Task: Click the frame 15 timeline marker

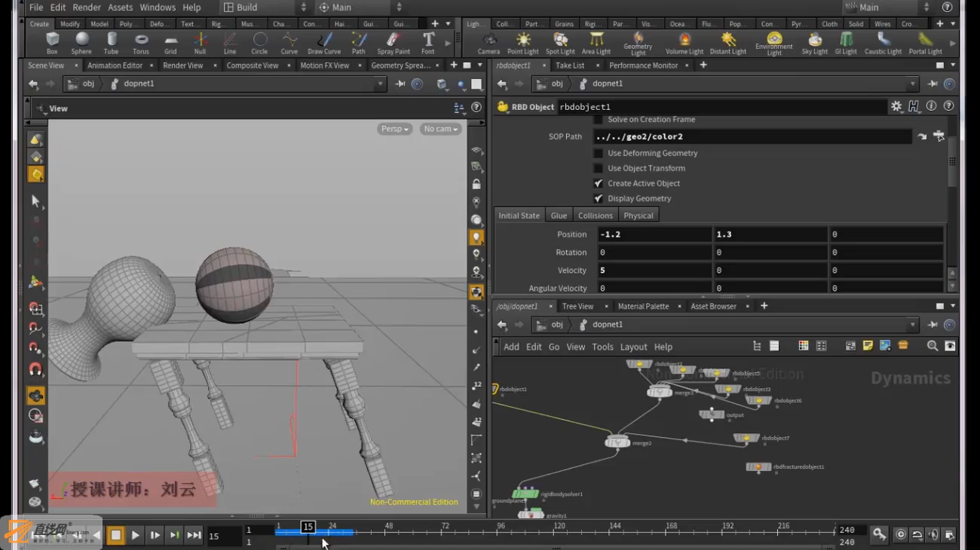Action: [308, 527]
